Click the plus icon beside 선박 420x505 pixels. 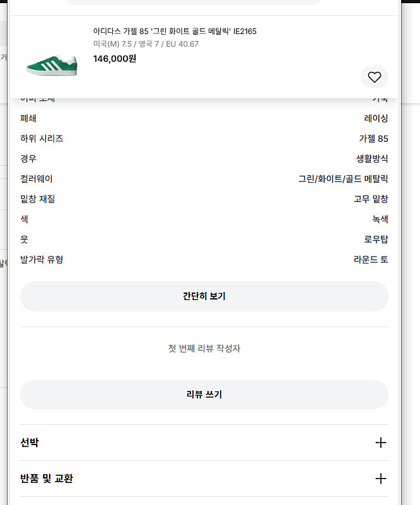380,443
